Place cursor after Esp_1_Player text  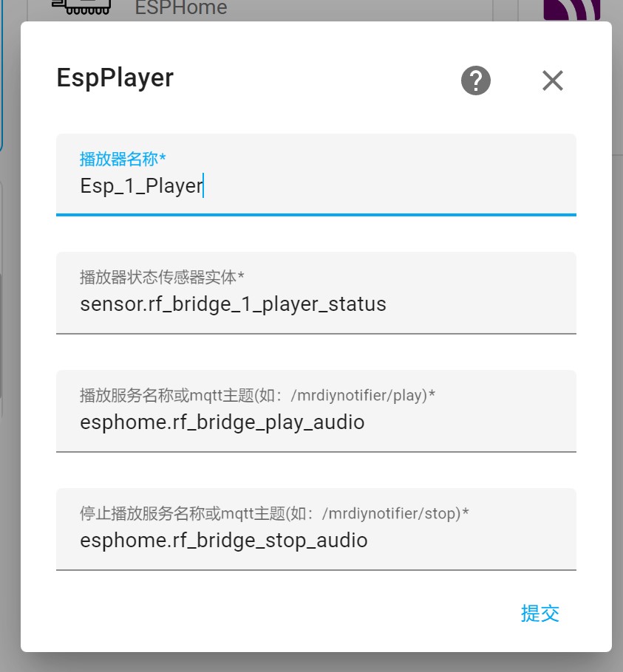pos(204,185)
